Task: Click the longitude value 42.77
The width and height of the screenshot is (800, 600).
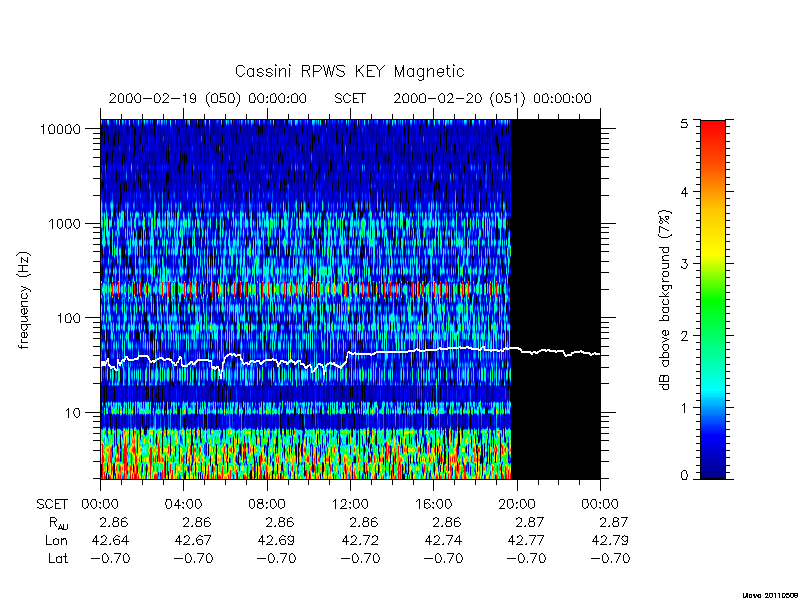Action: pyautogui.click(x=527, y=540)
